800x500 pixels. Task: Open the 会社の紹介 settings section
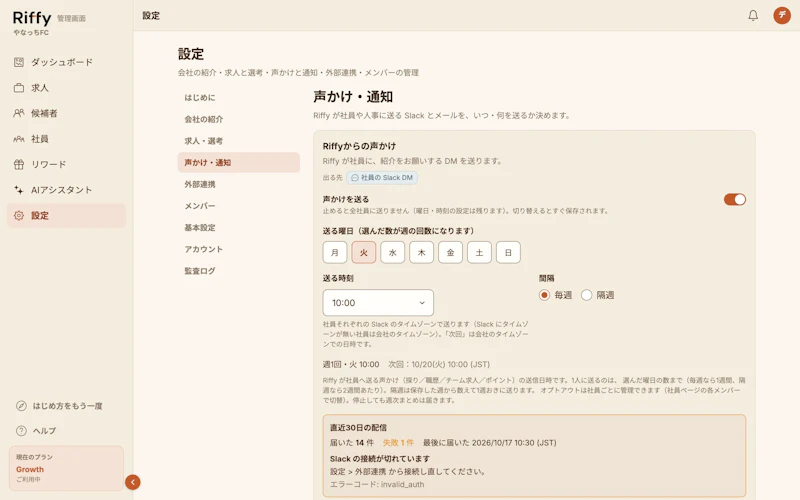238,119
